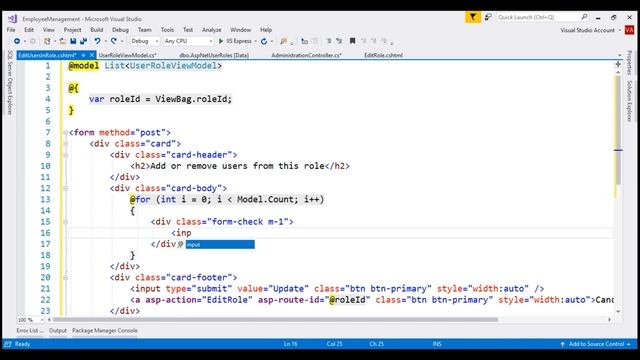Expand the IIS Express launch options arrow
Screen dimensions: 640x360
click(x=256, y=41)
